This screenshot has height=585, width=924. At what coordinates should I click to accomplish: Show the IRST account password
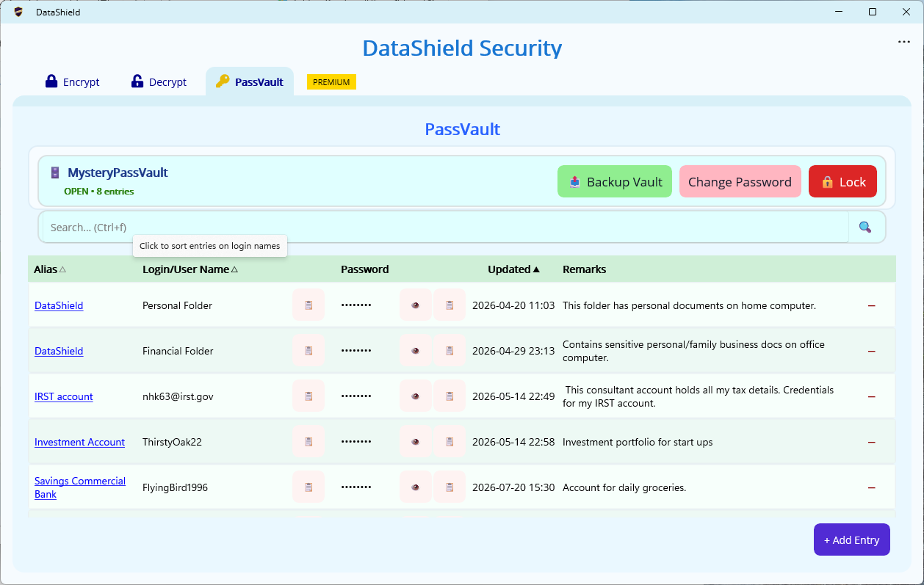click(416, 396)
